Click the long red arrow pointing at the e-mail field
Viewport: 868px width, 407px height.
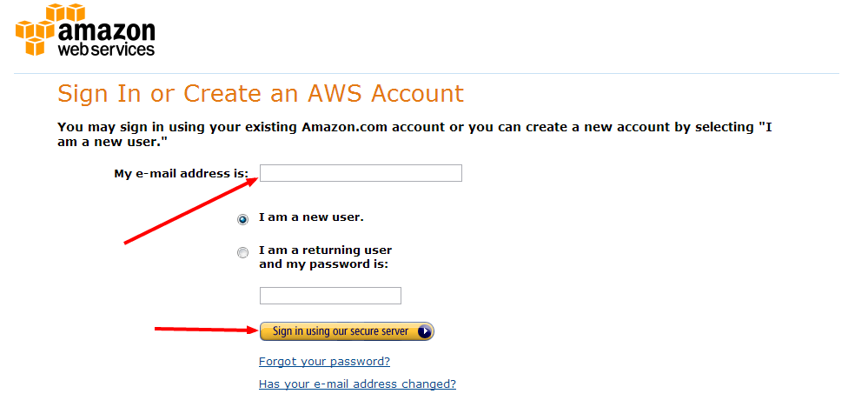tap(191, 210)
